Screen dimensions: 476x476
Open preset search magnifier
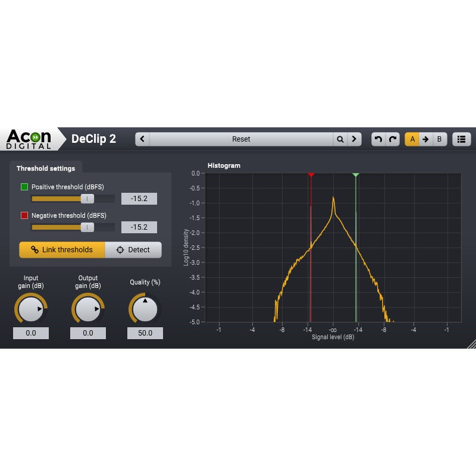[x=340, y=139]
